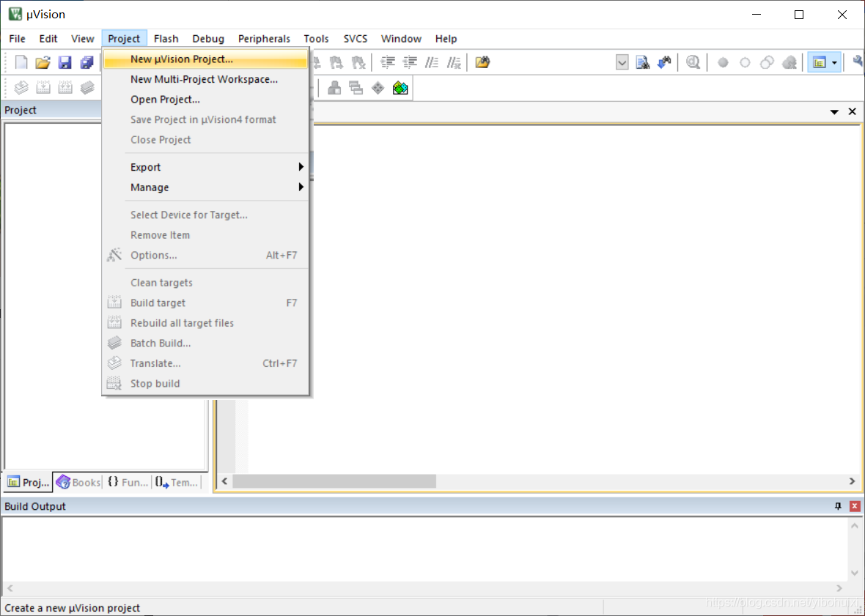
Task: Open the Peripherals menu
Action: pos(264,39)
